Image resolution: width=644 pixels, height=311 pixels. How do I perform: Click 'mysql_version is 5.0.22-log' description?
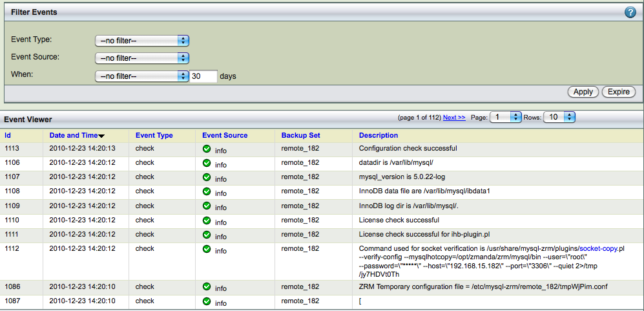point(402,177)
